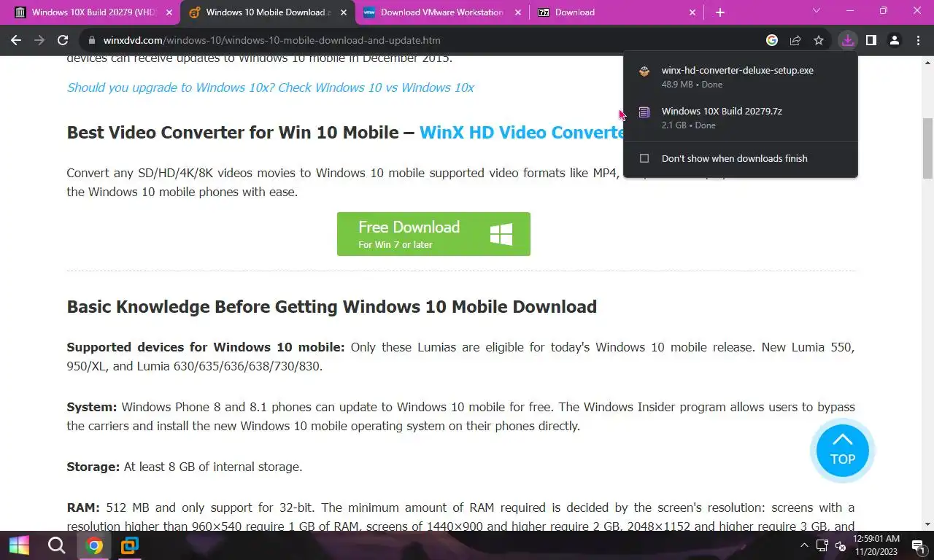The height and width of the screenshot is (560, 934).
Task: Click the green Free Download button
Action: [x=433, y=234]
